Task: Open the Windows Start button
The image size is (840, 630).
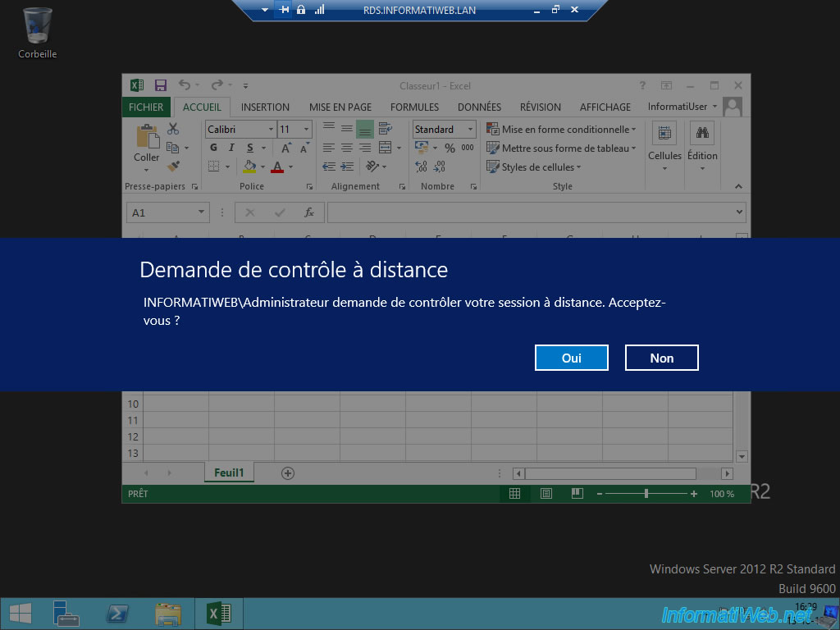Action: (x=21, y=614)
